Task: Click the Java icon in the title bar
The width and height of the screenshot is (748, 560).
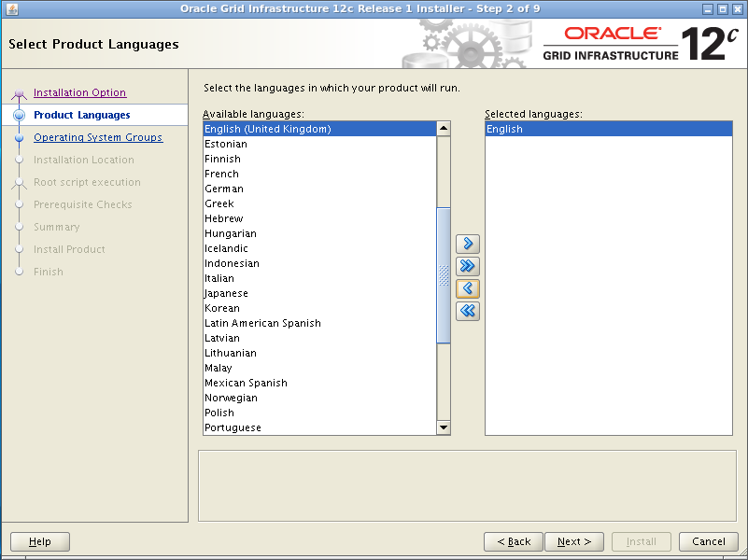Action: (x=10, y=8)
